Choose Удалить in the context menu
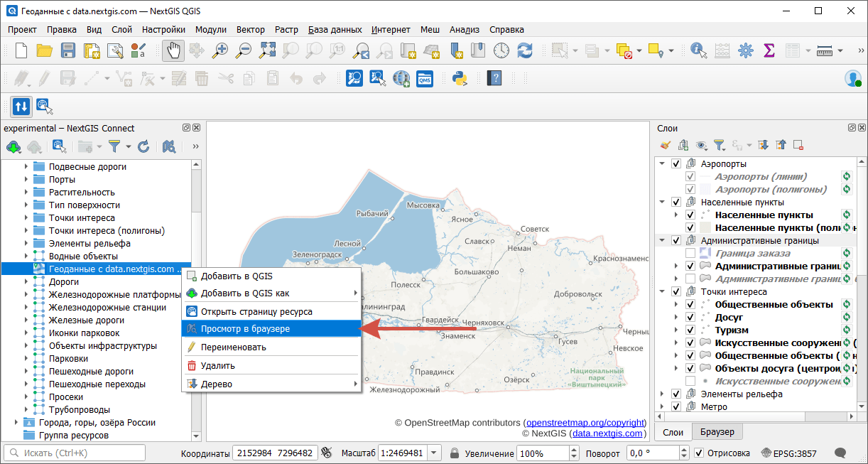Image resolution: width=868 pixels, height=464 pixels. [272, 366]
